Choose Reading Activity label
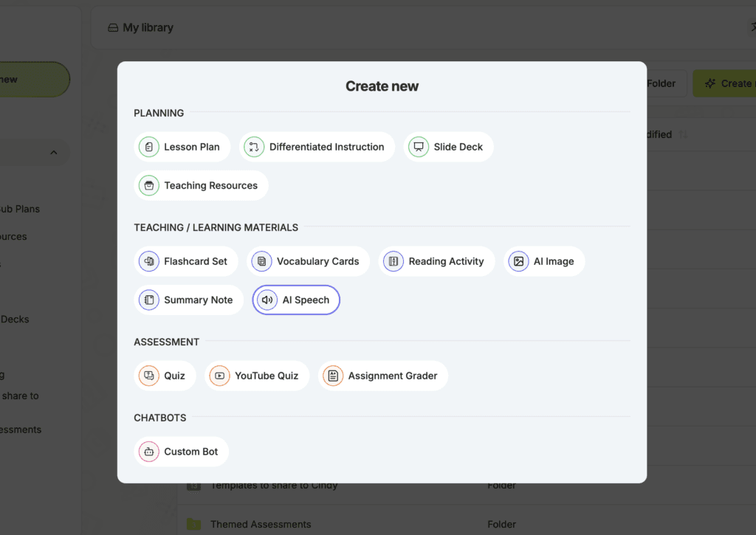Viewport: 756px width, 535px height. coord(446,261)
